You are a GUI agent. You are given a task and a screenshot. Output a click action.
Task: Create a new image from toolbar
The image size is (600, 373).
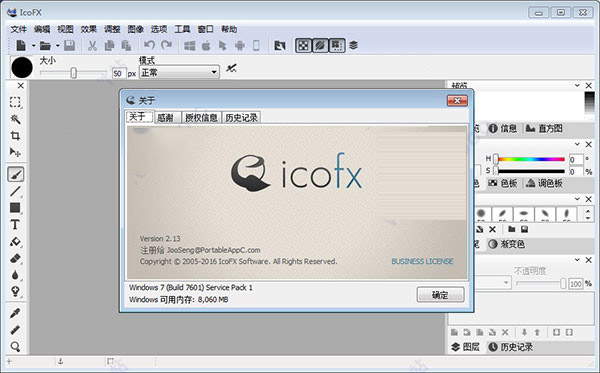click(x=21, y=46)
